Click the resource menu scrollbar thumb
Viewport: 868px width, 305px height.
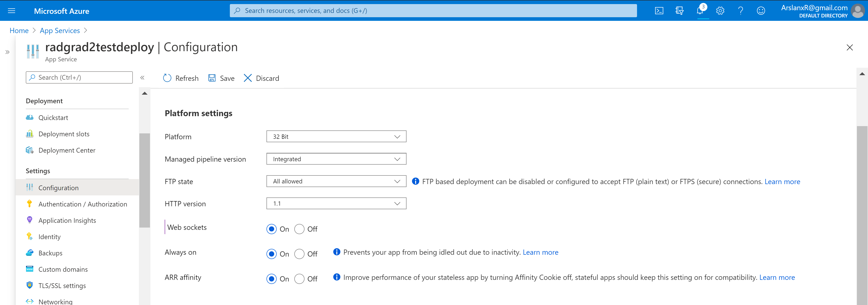pos(145,180)
